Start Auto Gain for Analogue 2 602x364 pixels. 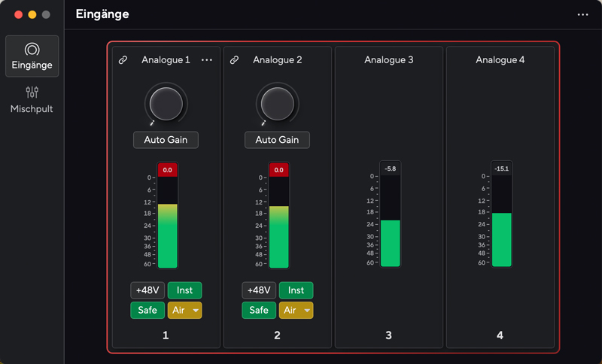(x=277, y=140)
